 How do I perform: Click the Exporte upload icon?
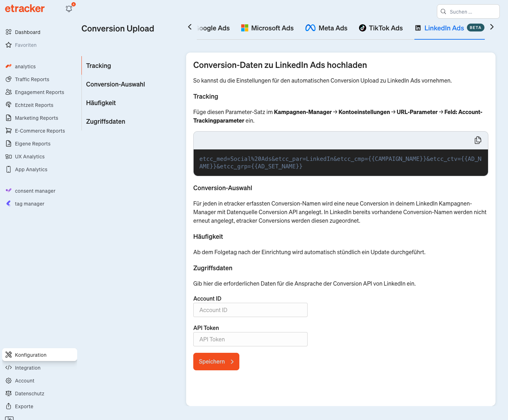tap(9, 406)
